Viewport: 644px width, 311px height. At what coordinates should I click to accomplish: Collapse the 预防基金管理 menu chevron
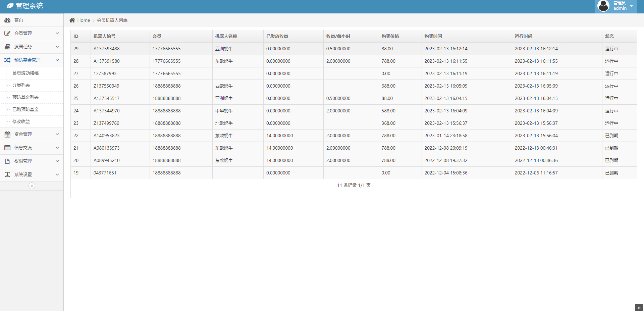[x=57, y=60]
